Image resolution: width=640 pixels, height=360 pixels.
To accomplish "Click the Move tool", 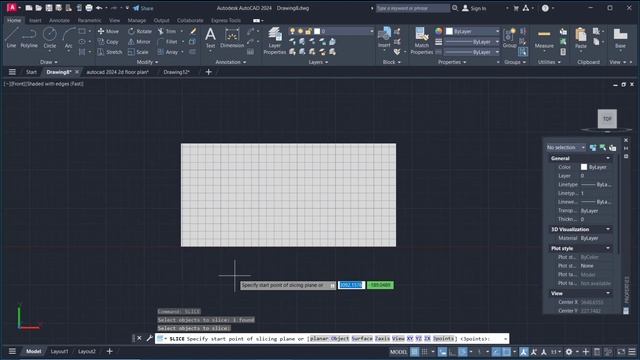I will [x=108, y=31].
